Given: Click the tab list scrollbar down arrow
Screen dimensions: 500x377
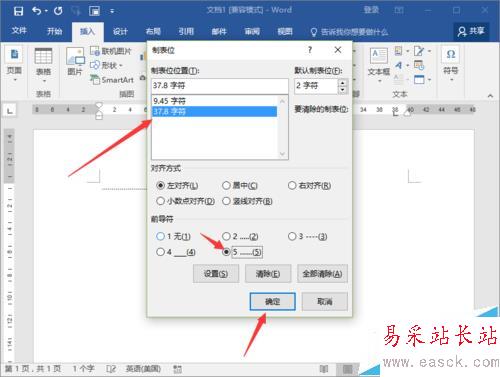Looking at the screenshot, I should coord(282,154).
